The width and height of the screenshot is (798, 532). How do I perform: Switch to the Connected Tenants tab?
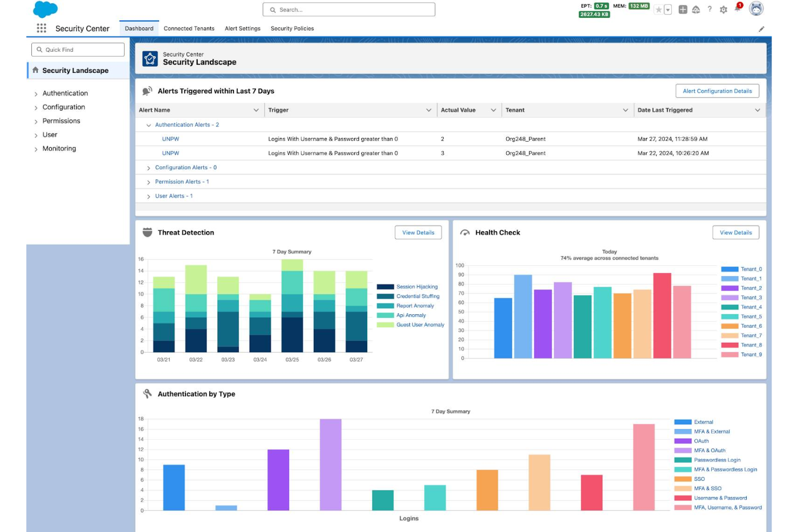(188, 29)
